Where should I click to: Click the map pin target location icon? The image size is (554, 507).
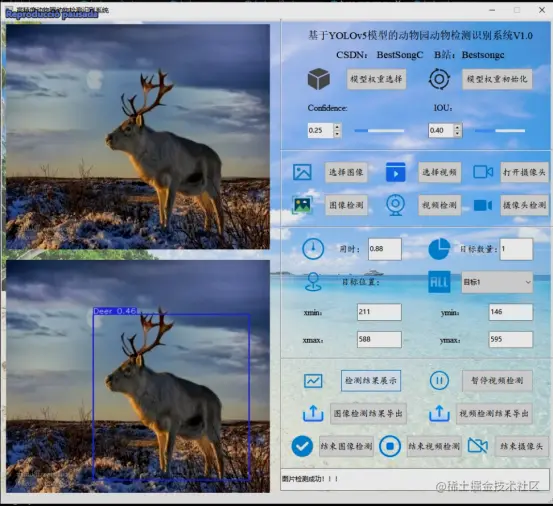[x=313, y=282]
